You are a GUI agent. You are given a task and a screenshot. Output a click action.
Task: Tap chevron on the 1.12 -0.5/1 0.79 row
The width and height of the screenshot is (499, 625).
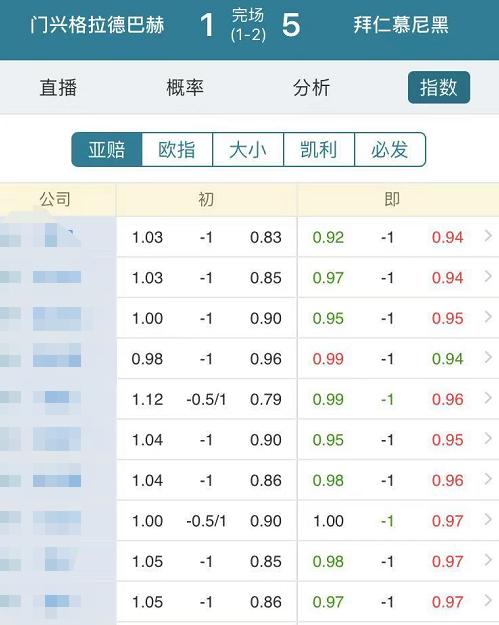[488, 398]
